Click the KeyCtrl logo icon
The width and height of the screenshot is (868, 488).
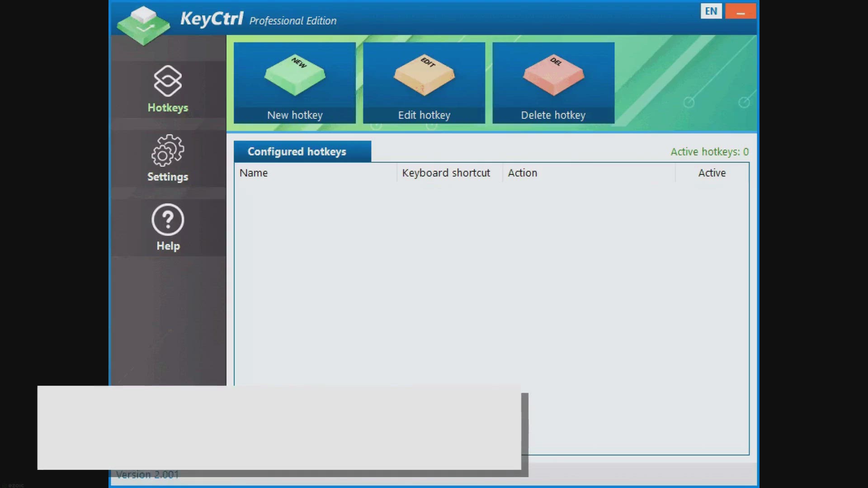143,26
